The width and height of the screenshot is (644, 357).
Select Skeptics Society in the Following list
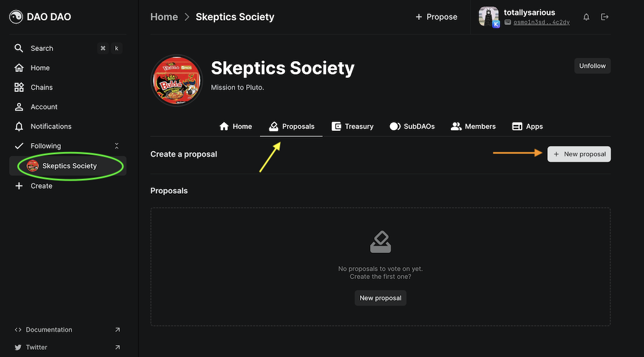tap(69, 166)
